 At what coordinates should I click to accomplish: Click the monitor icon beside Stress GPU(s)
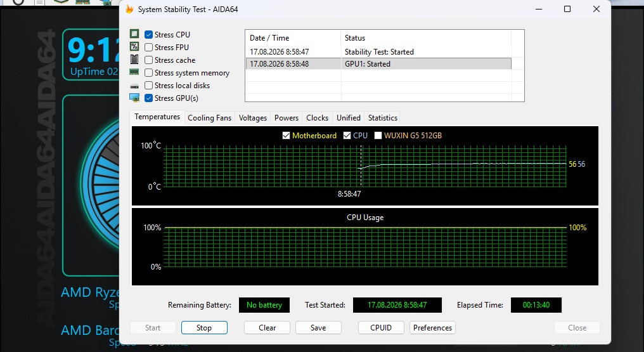(134, 98)
